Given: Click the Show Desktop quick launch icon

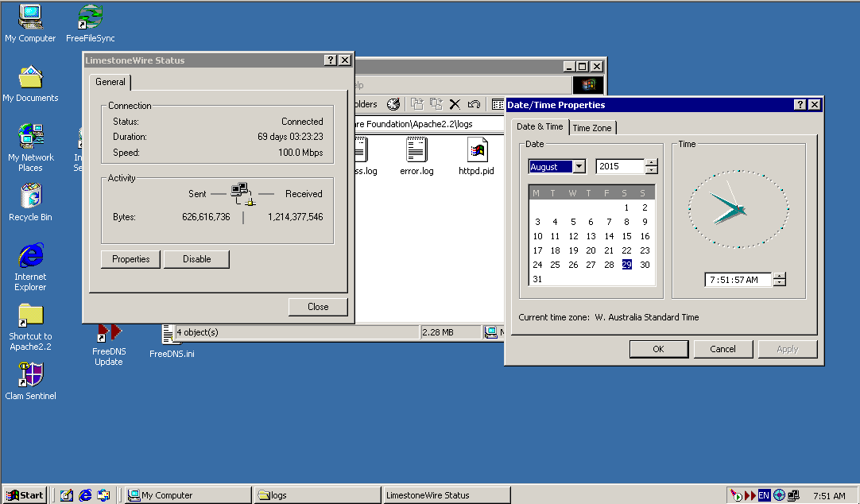Looking at the screenshot, I should tap(66, 495).
